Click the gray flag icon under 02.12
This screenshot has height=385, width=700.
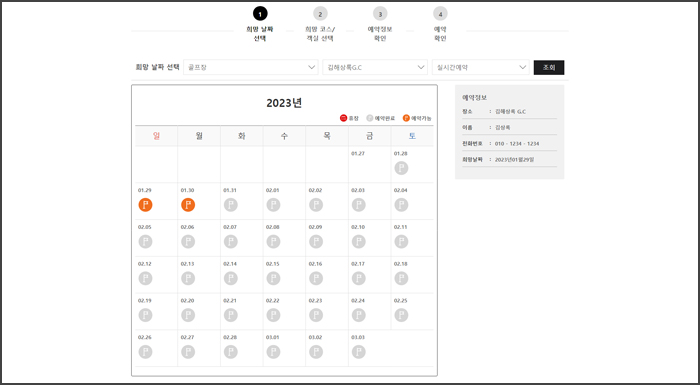pyautogui.click(x=145, y=278)
